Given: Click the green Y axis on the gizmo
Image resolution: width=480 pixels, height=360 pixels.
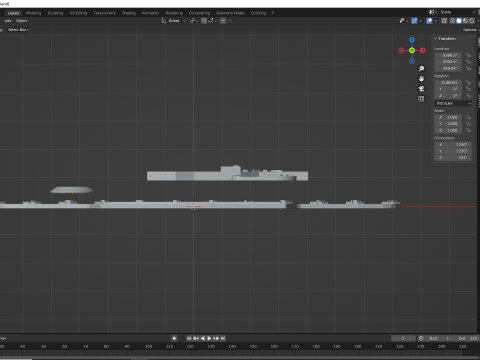Looking at the screenshot, I should click(412, 50).
